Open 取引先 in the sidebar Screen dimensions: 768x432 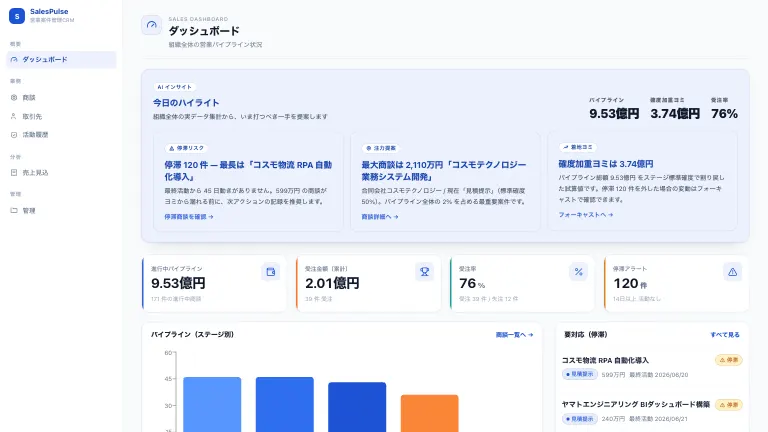(x=61, y=117)
